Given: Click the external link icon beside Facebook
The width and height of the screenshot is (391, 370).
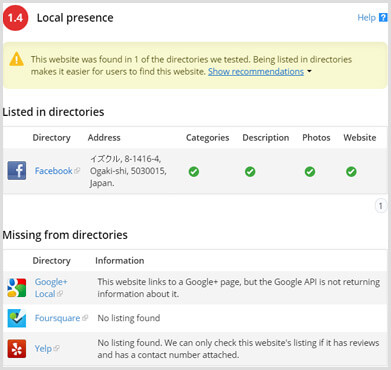Looking at the screenshot, I should [x=77, y=171].
